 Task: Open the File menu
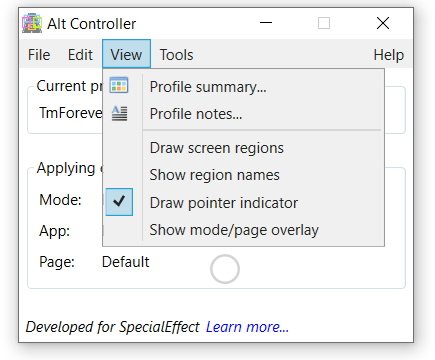[x=39, y=55]
